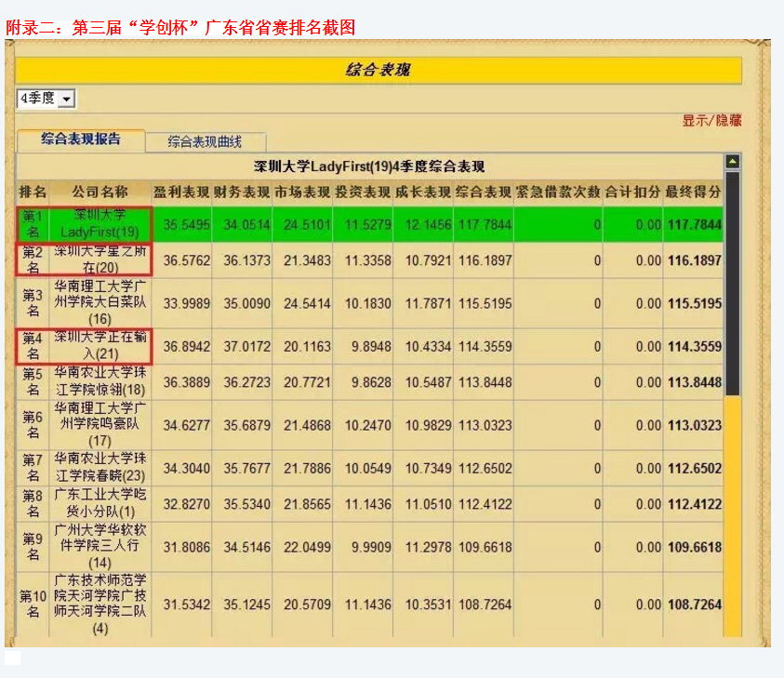Click profit value 36.5762

[x=187, y=260]
